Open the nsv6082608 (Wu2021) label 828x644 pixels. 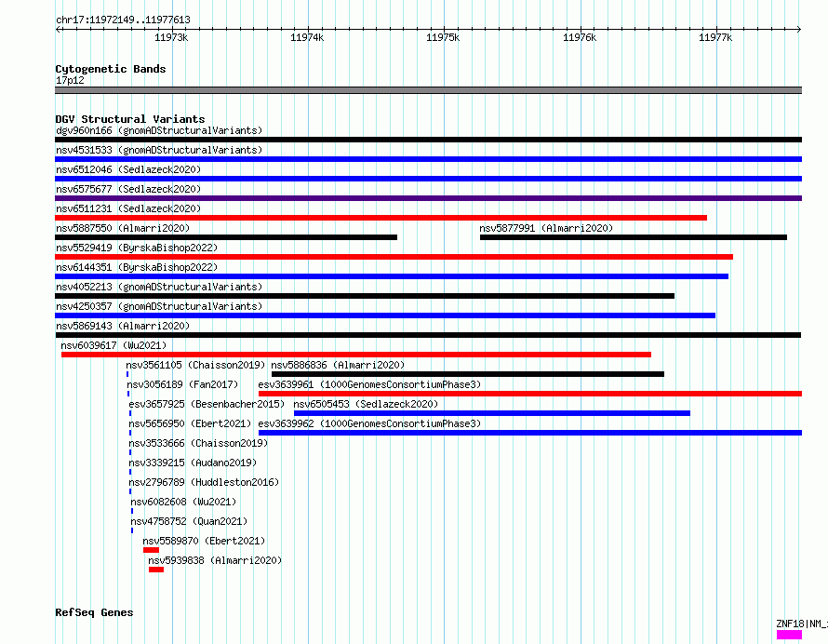click(x=183, y=502)
